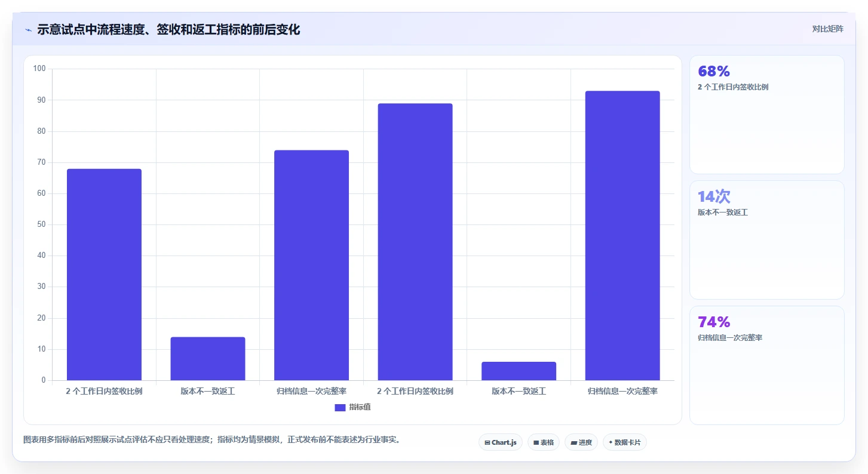Image resolution: width=868 pixels, height=474 pixels.
Task: Click the y-axis value 50
Action: [41, 224]
